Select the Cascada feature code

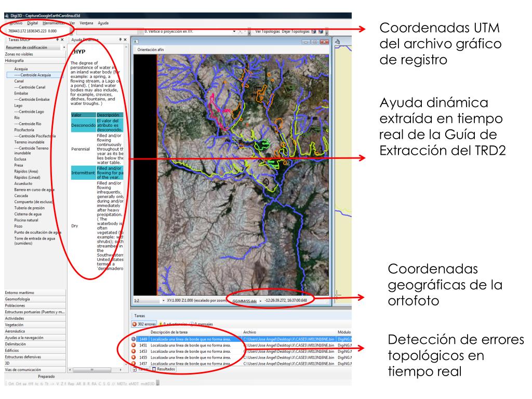click(21, 196)
